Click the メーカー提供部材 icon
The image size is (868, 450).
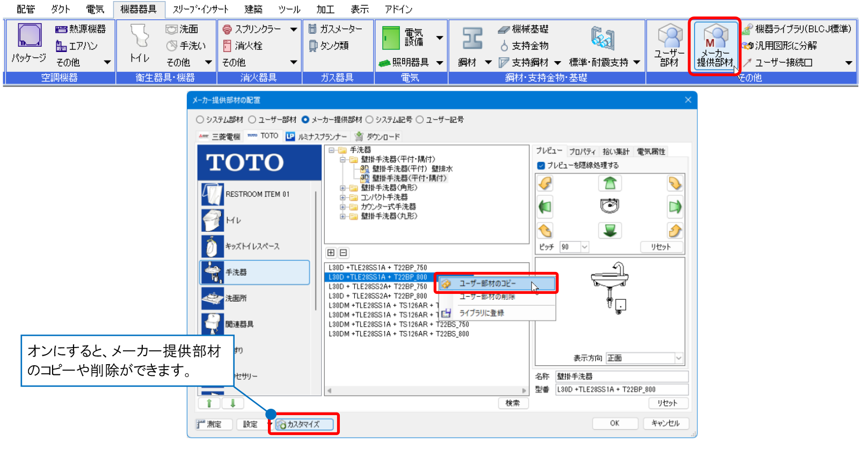(x=714, y=46)
